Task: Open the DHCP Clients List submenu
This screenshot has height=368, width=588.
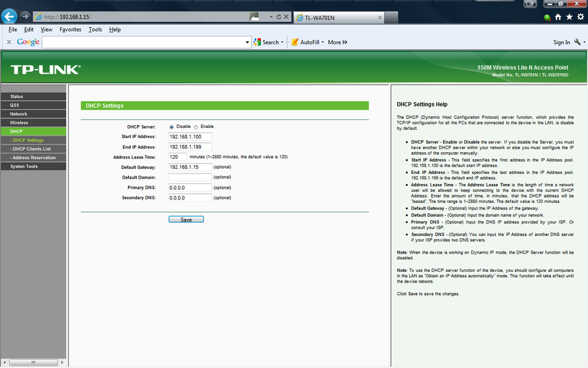Action: click(x=34, y=149)
